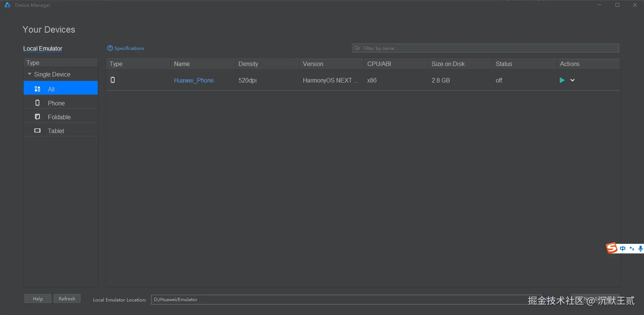Switch to the Local Emulator tab
This screenshot has width=644, height=315.
43,48
